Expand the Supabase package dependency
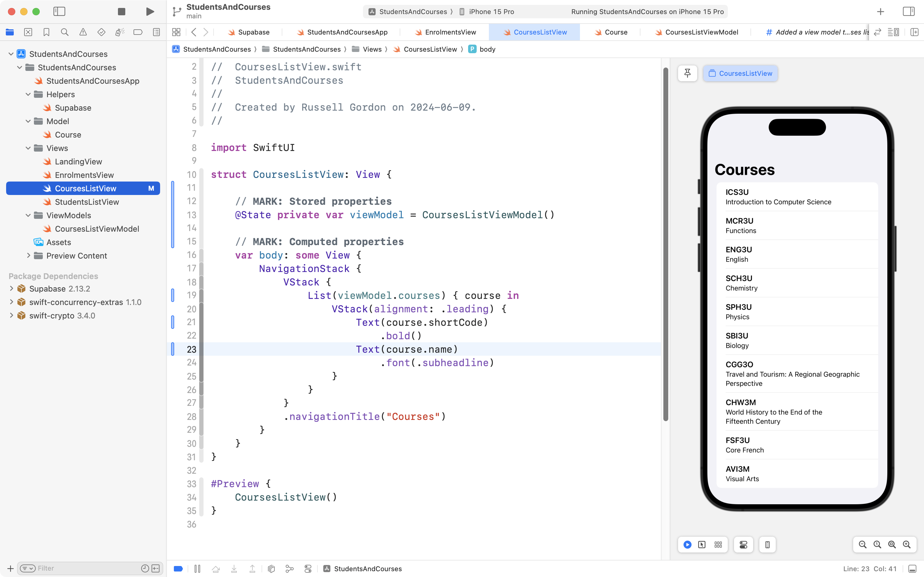This screenshot has width=924, height=577. click(11, 288)
